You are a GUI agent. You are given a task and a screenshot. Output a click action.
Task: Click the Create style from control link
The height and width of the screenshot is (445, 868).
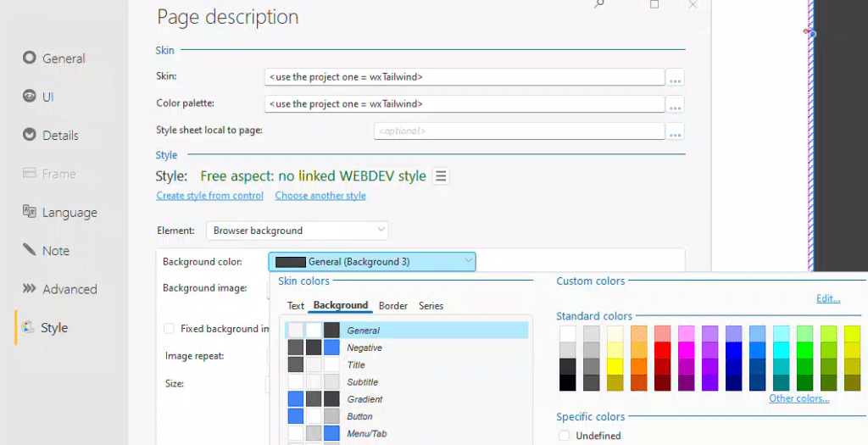[x=209, y=196]
